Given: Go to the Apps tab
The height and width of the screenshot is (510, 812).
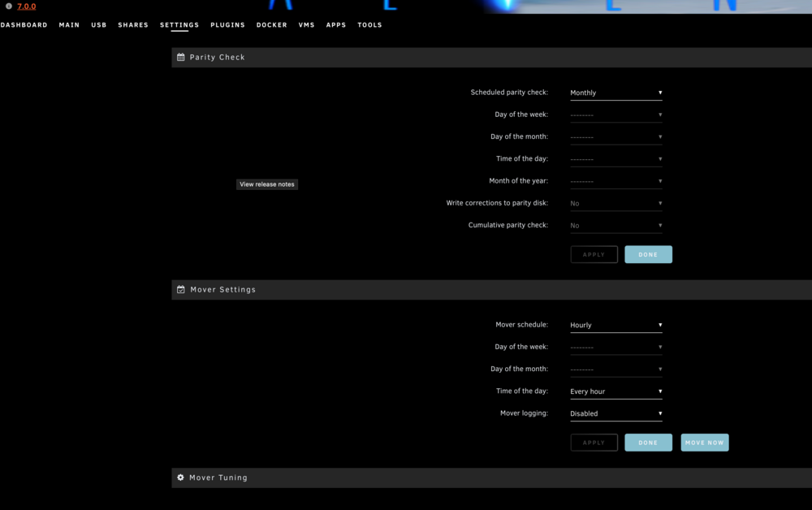Looking at the screenshot, I should click(x=336, y=25).
